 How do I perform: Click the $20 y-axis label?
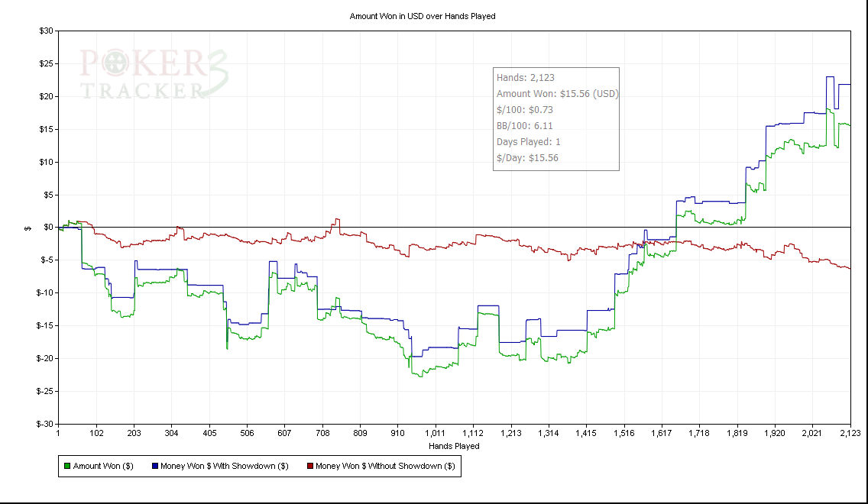coord(46,96)
